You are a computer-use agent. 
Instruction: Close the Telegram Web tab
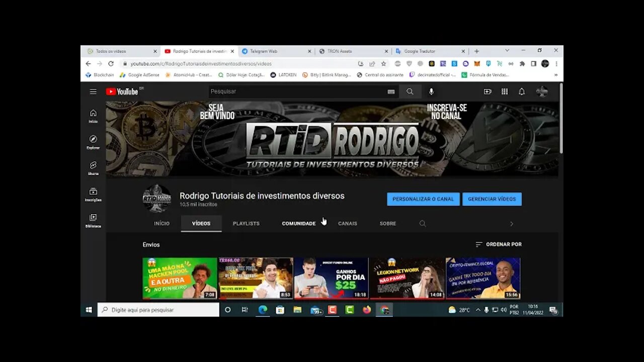point(309,51)
